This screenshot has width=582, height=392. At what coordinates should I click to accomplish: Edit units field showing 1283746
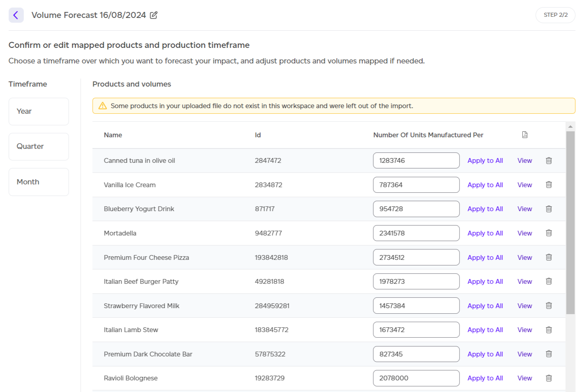click(x=416, y=160)
